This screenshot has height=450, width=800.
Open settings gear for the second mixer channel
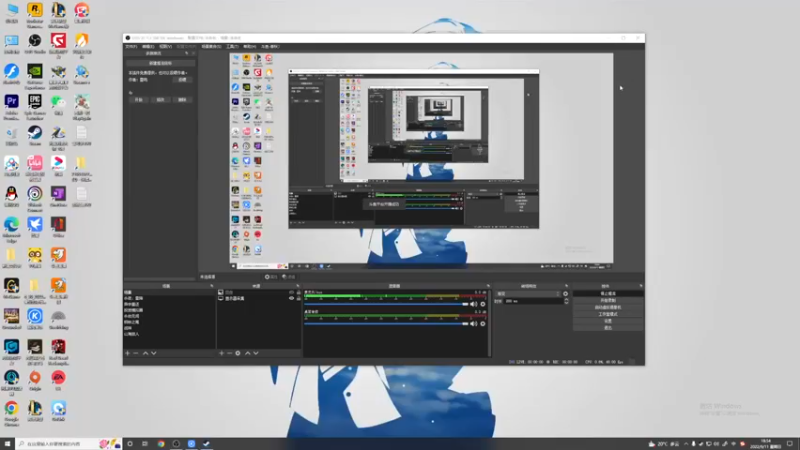(483, 324)
